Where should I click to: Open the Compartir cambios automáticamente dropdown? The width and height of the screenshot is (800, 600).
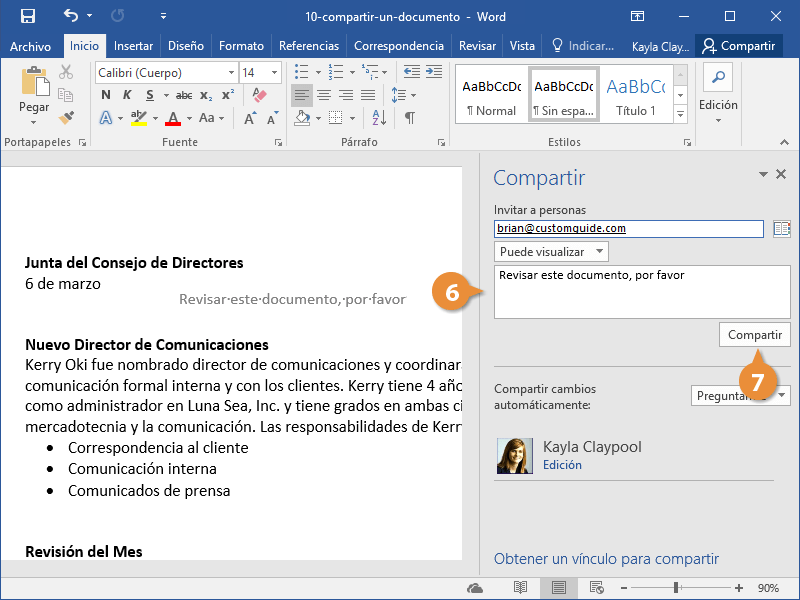pos(740,396)
